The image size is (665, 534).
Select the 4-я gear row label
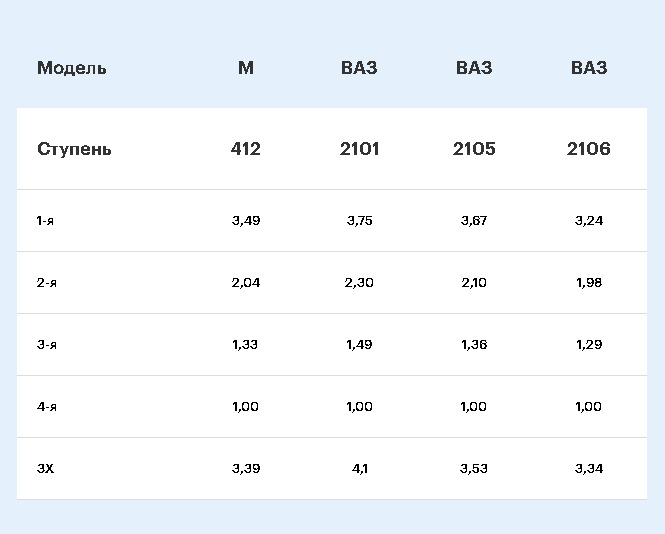[x=46, y=406]
